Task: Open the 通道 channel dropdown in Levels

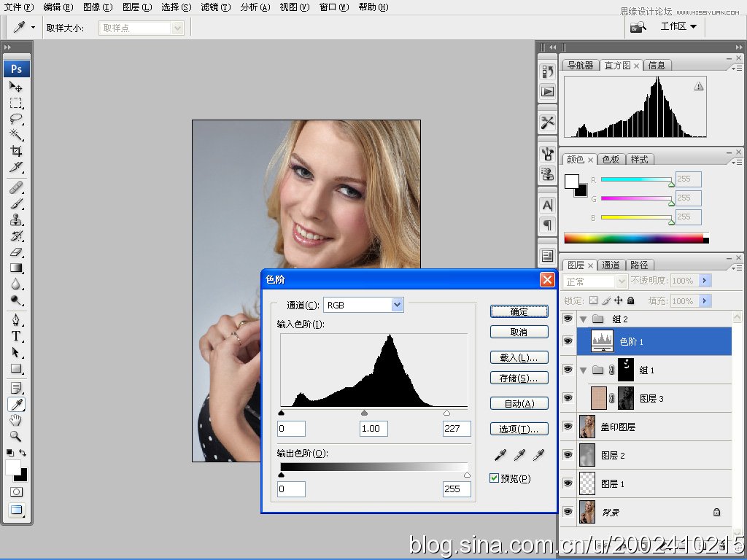Action: 363,305
